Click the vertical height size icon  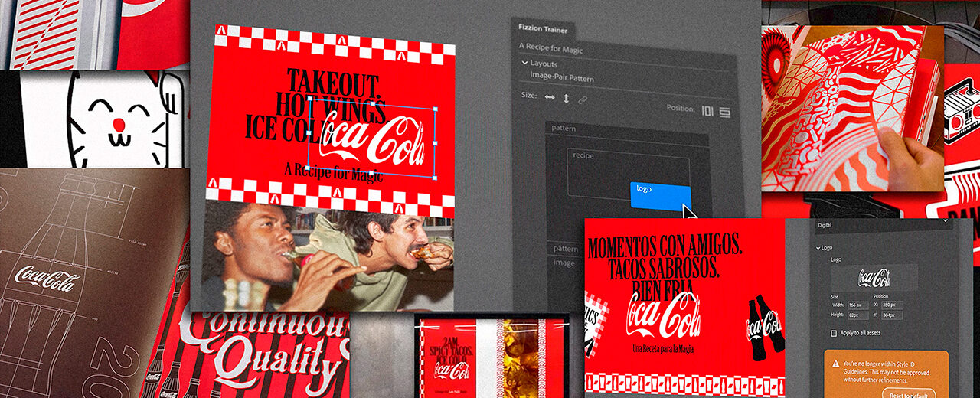click(566, 98)
